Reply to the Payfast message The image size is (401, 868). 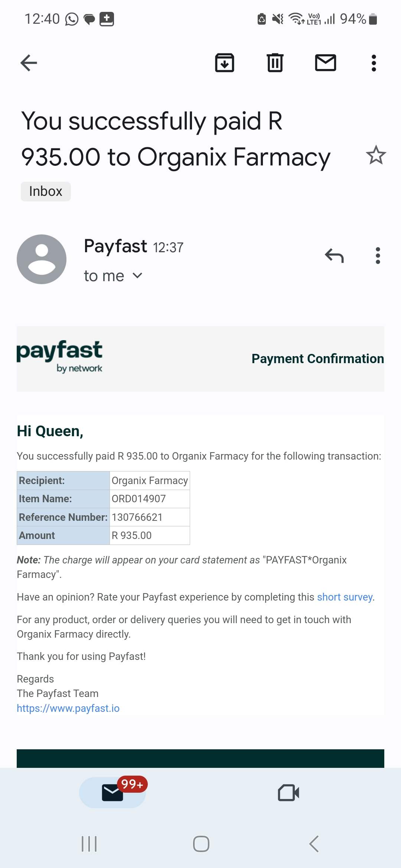click(334, 256)
